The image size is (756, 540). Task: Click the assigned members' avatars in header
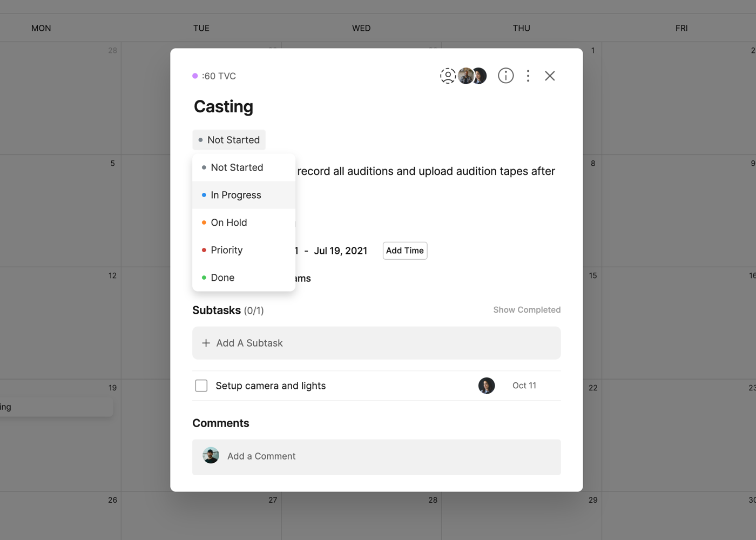pos(473,76)
